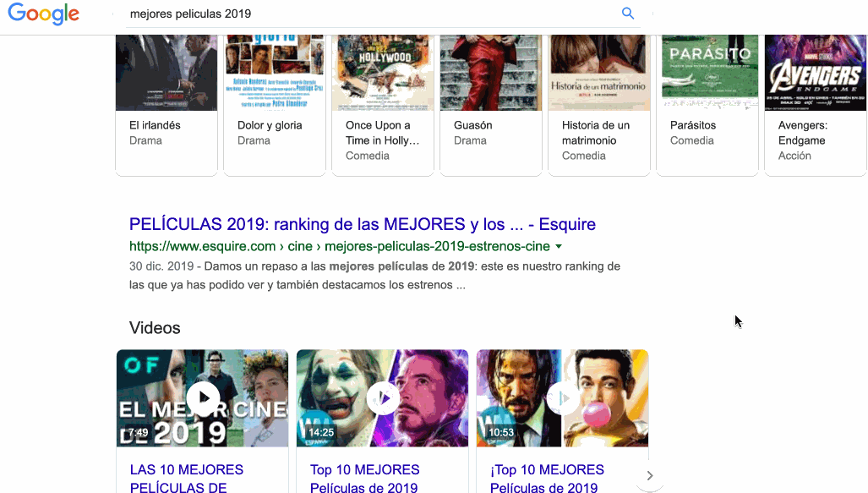868x493 pixels.
Task: Click Comedia under Historia de un matrimonio
Action: pyautogui.click(x=583, y=156)
